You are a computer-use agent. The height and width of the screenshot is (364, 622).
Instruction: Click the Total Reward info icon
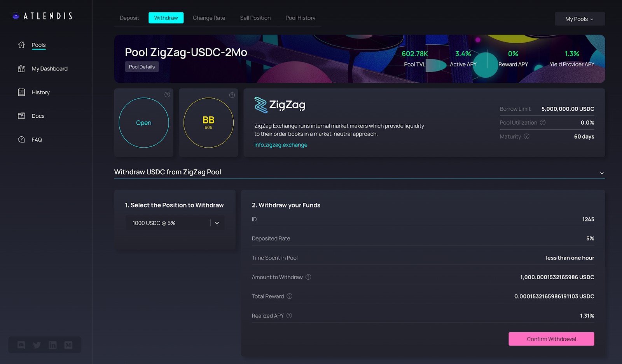(289, 296)
